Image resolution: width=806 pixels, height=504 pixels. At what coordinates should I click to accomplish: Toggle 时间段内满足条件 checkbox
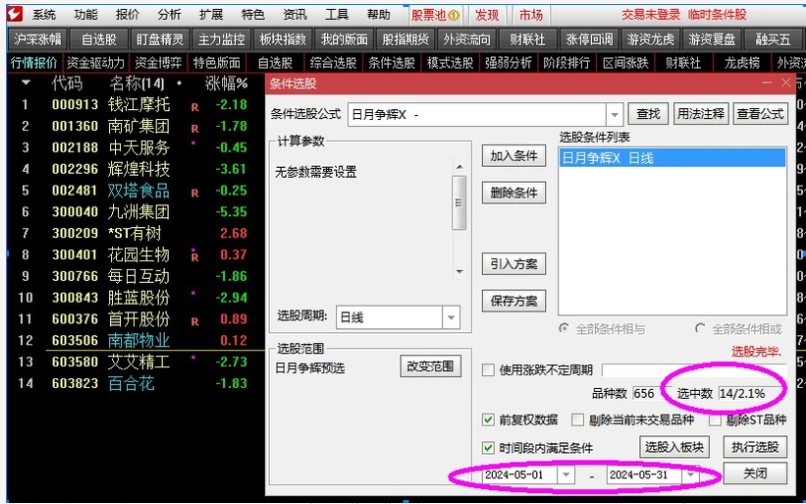point(488,448)
